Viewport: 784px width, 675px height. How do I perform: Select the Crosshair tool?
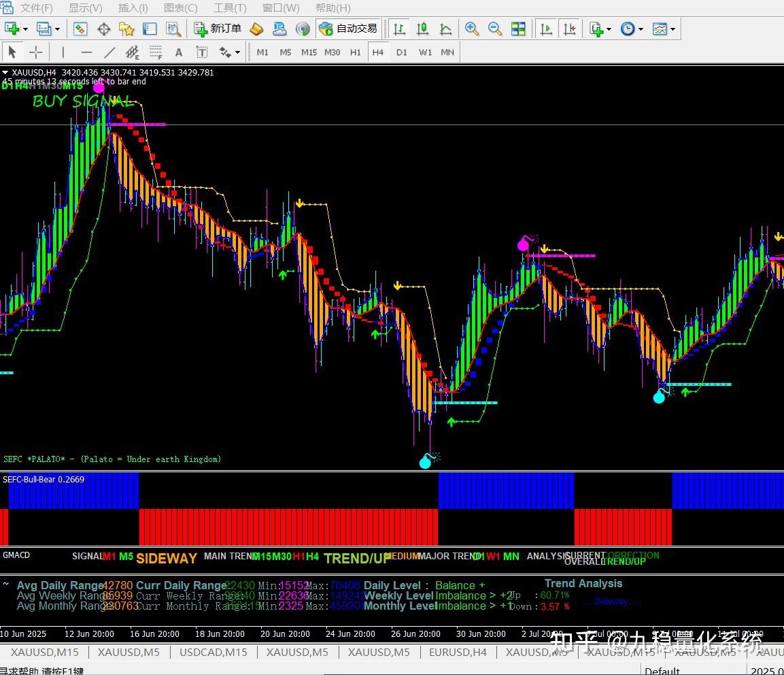tap(35, 52)
